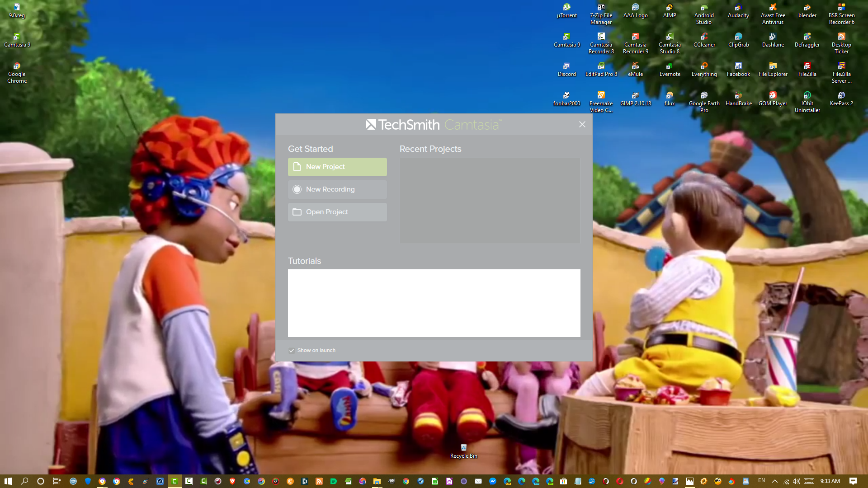Select the Desktop Ticker shortcut
Screen dimensions: 868x488
(x=841, y=43)
